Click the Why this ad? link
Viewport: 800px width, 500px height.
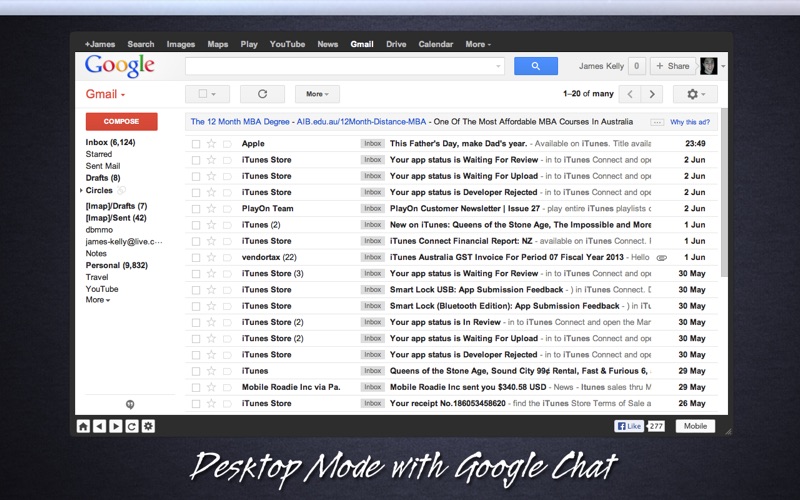[x=690, y=122]
